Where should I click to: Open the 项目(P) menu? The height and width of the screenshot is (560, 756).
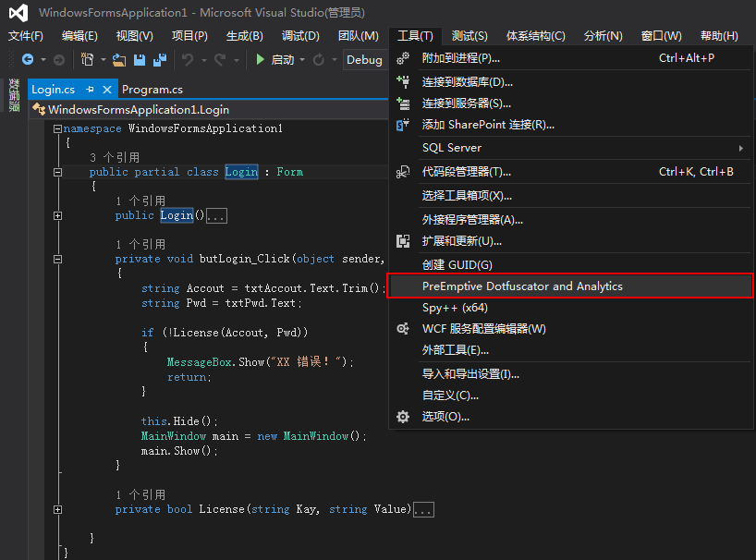coord(189,36)
